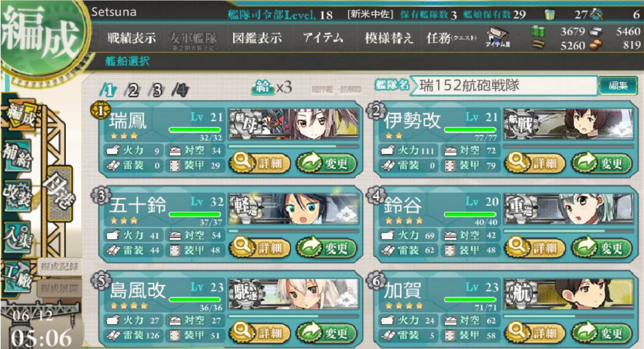Switch to fleet tab 3
Image resolution: width=644 pixels, height=349 pixels.
[x=156, y=90]
